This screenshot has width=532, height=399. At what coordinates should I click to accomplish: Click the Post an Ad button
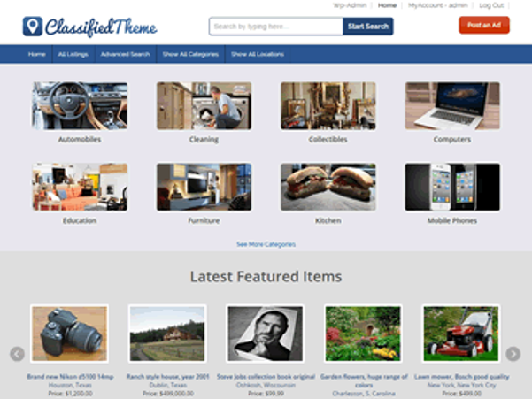pyautogui.click(x=484, y=25)
